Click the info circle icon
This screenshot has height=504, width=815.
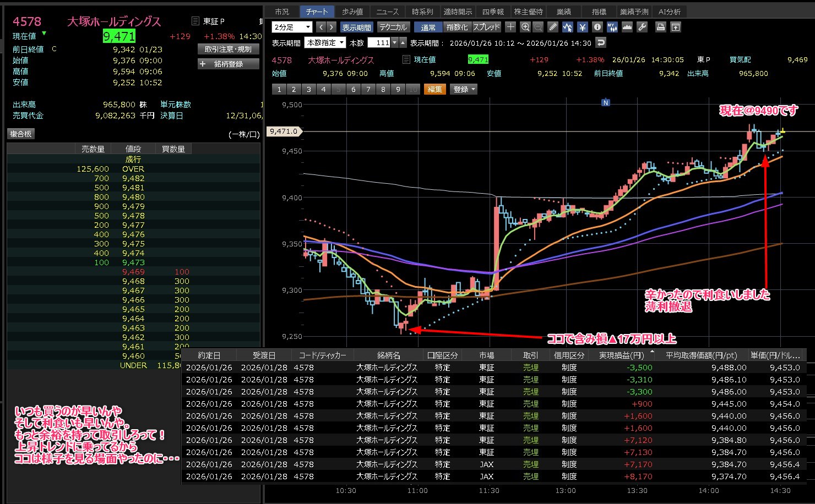click(x=597, y=27)
